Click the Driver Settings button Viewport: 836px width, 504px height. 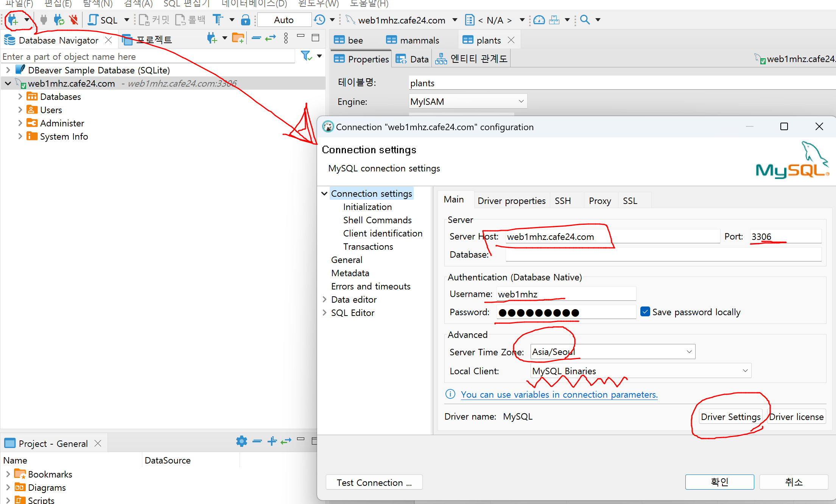click(730, 417)
